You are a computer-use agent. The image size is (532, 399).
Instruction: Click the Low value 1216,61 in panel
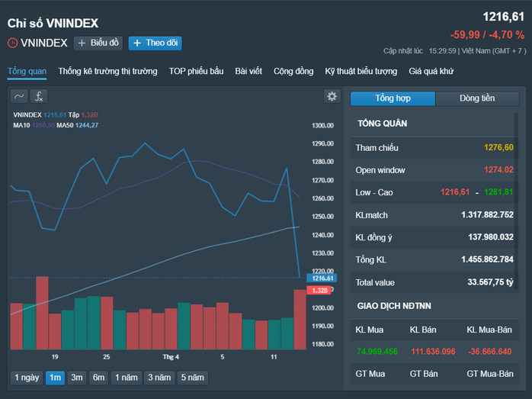pyautogui.click(x=455, y=192)
